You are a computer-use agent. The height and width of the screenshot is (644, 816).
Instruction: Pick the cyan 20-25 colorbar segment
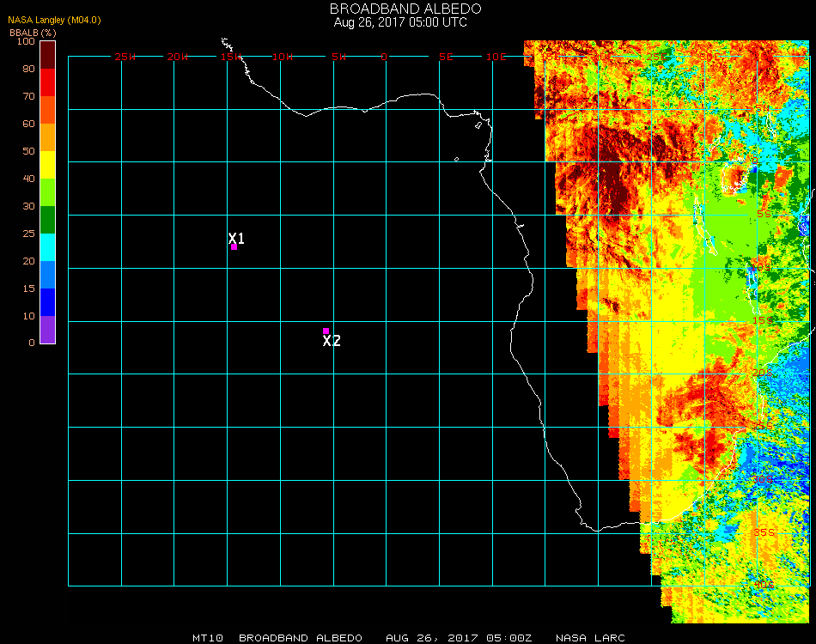point(48,247)
